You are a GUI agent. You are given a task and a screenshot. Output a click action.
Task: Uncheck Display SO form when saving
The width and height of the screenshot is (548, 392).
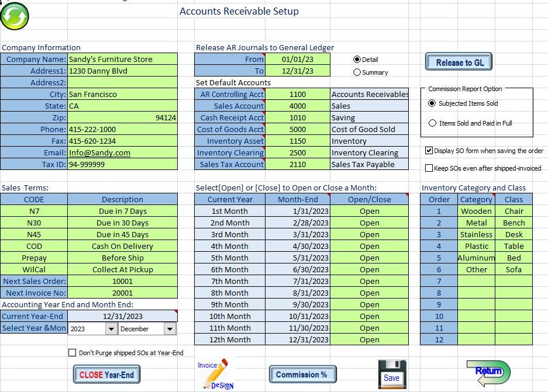tap(430, 151)
